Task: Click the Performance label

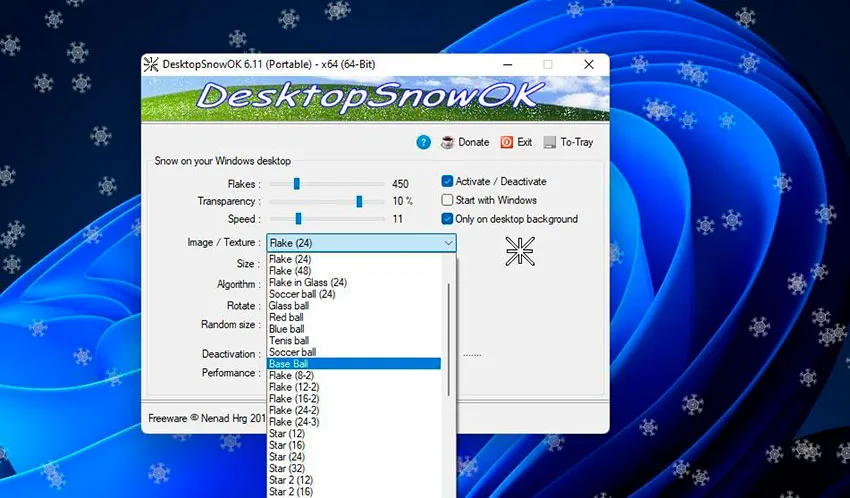Action: [231, 373]
